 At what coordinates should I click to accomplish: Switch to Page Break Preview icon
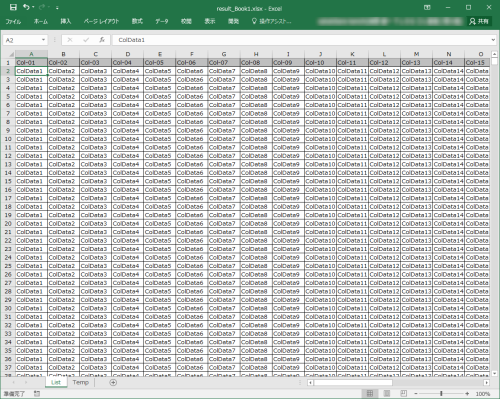[x=403, y=394]
